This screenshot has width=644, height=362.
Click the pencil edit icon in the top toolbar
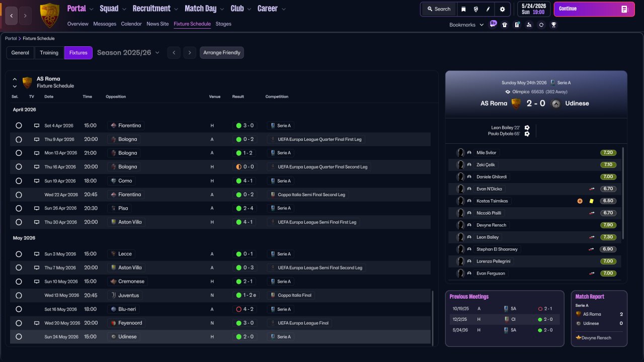click(x=488, y=9)
